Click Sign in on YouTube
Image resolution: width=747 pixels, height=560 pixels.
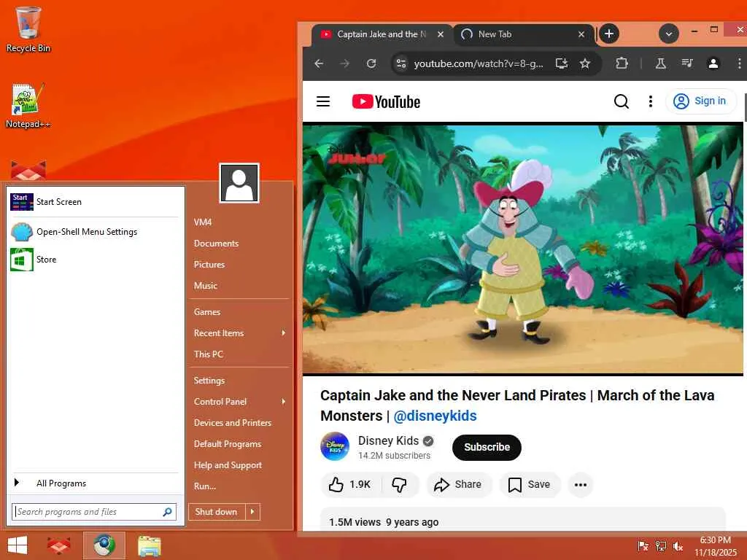[x=700, y=101]
